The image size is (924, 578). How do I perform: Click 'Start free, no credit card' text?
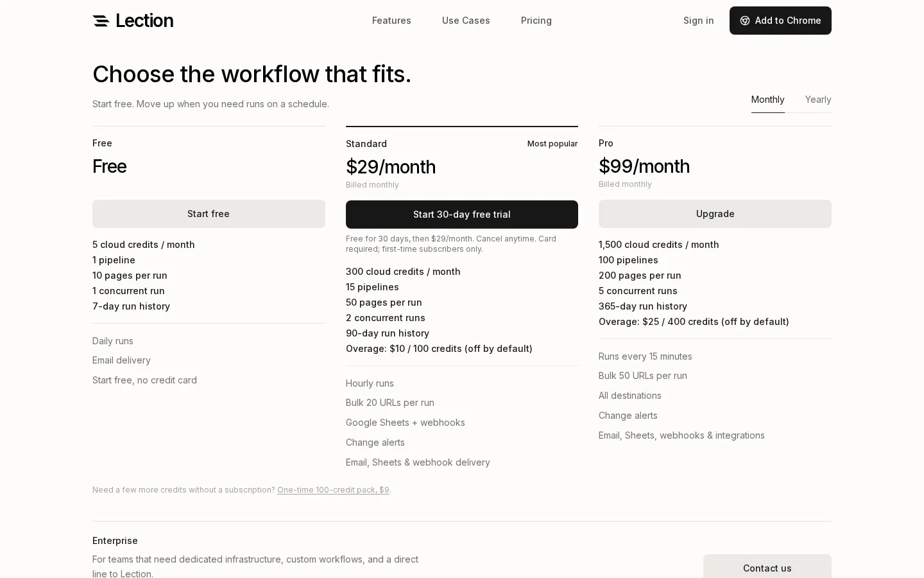point(144,380)
